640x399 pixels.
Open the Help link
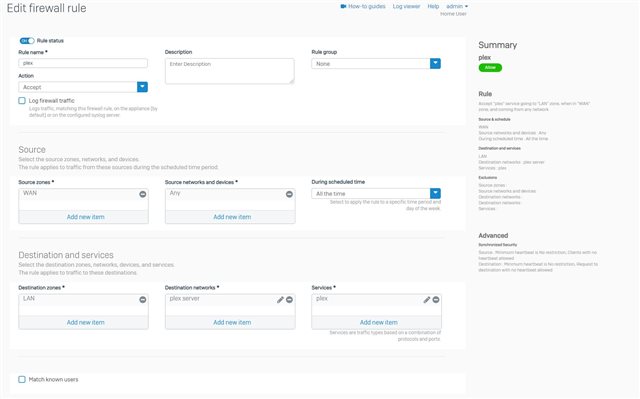433,6
